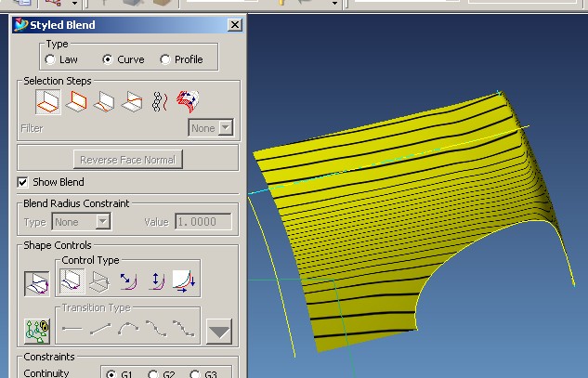
Task: Choose the diagonal-arrow control type icon
Action: 128,281
